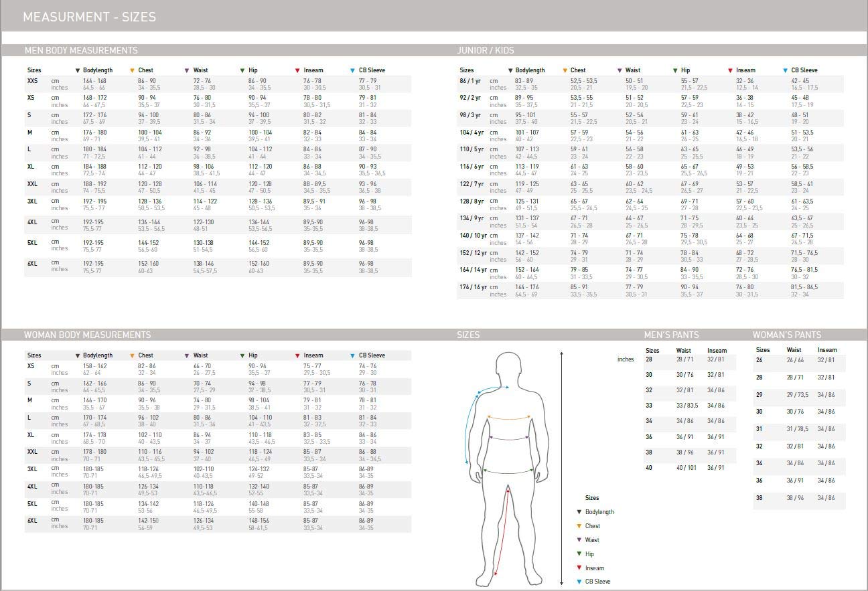Viewport: 868px width, 591px height.
Task: Click the red Inseam triangle in the figure legend
Action: [x=579, y=568]
